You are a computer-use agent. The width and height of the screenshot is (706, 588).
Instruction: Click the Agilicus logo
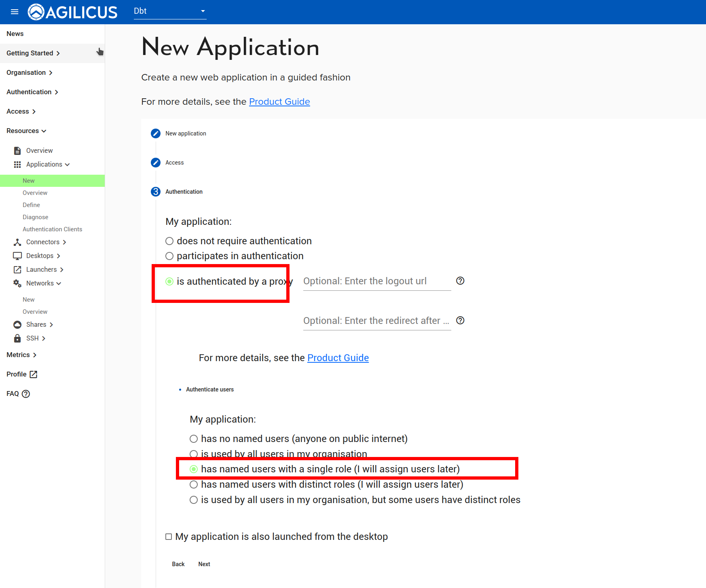tap(73, 12)
